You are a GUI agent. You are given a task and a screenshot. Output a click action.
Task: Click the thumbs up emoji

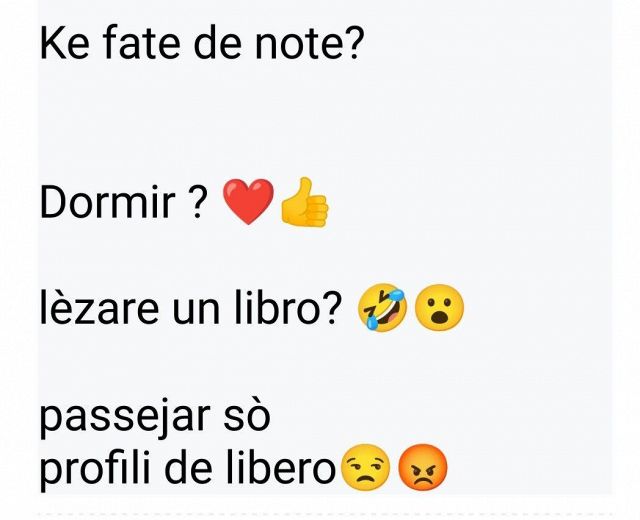[x=304, y=202]
